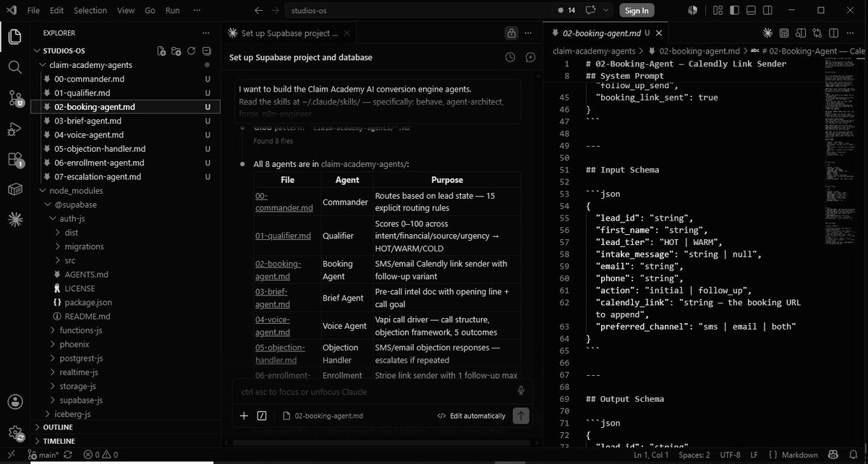The image size is (868, 464).
Task: Open the View menu
Action: [x=126, y=10]
